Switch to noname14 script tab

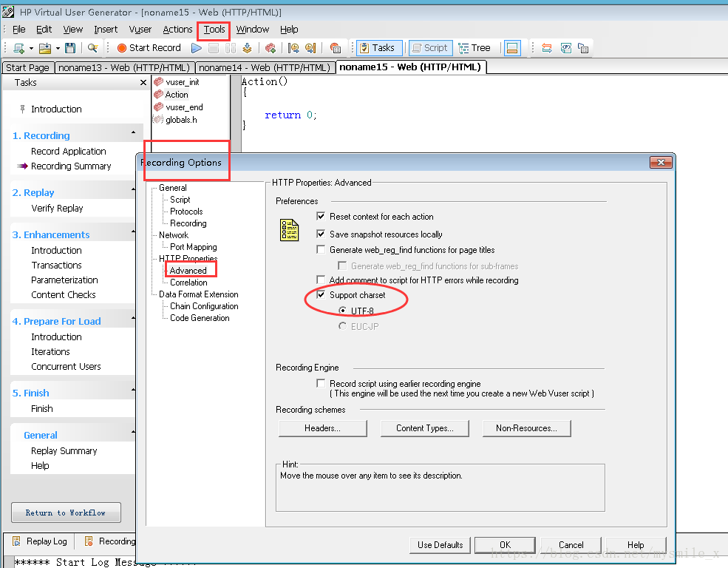click(265, 68)
